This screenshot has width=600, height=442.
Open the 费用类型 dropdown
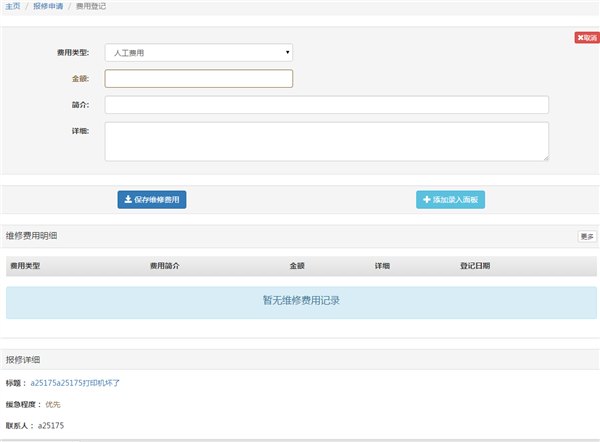(x=199, y=52)
